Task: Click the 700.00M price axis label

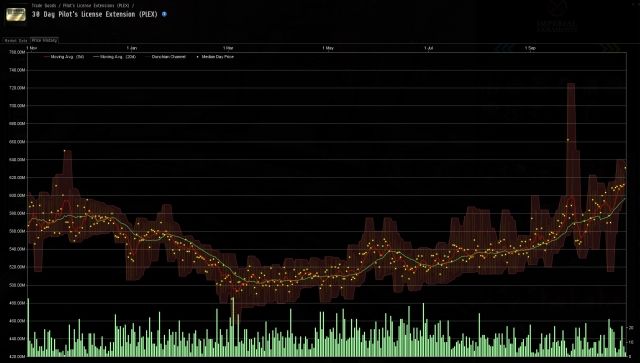Action: 17,106
